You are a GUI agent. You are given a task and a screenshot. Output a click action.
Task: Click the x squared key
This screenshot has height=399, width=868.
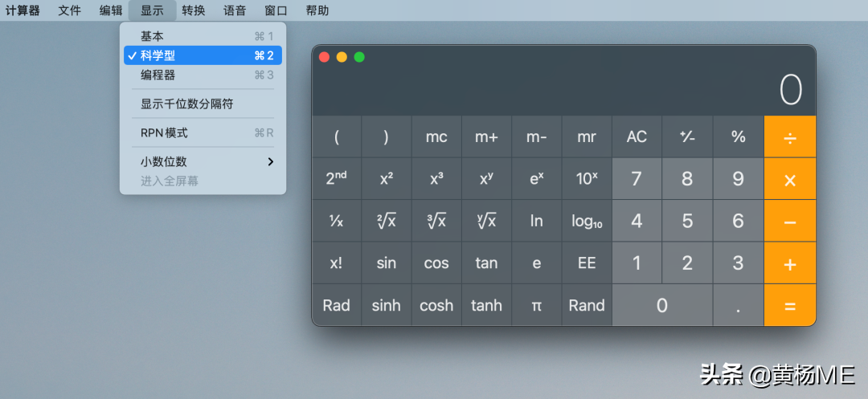(x=387, y=179)
